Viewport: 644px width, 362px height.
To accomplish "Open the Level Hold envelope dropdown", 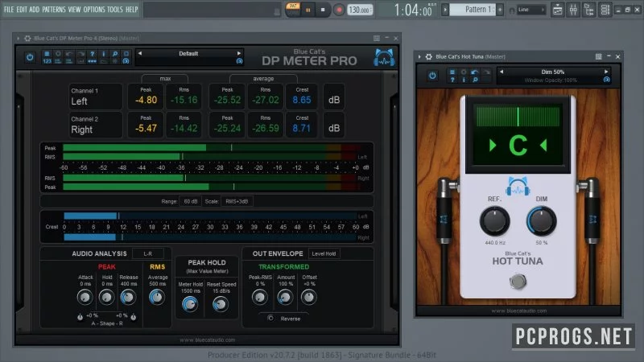I will (x=324, y=253).
